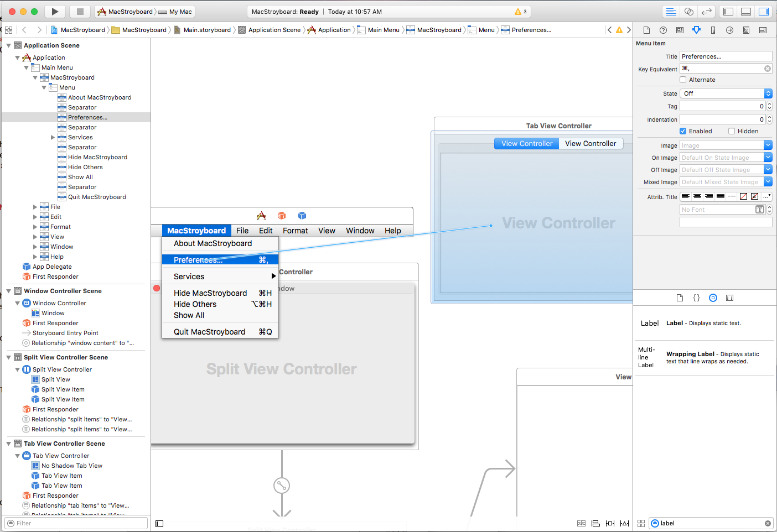The image size is (777, 532).
Task: Toggle the utilities panel
Action: click(x=764, y=12)
